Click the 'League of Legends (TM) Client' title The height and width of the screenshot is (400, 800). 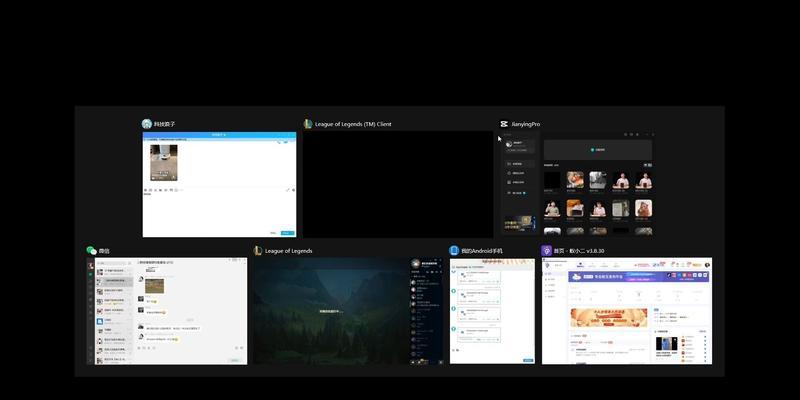[x=353, y=124]
